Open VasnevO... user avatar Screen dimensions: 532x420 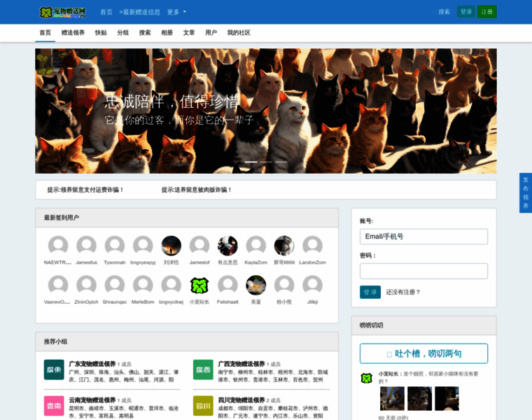click(x=58, y=286)
